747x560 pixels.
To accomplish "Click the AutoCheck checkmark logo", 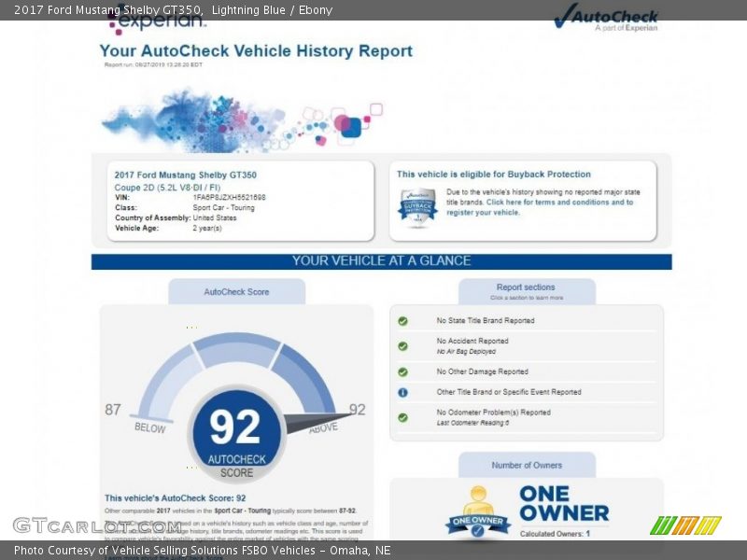I will (x=605, y=18).
